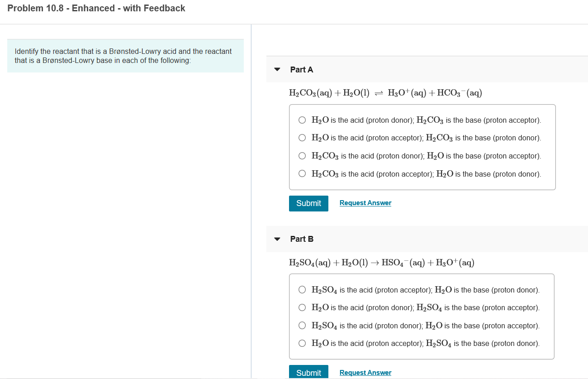Click the Part B heading label
This screenshot has width=588, height=379.
(302, 239)
